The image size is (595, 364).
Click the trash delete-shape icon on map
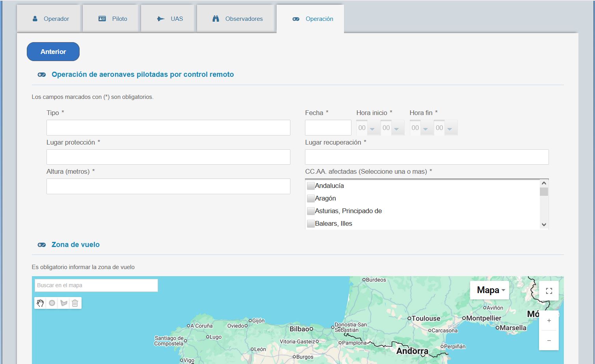(x=75, y=303)
